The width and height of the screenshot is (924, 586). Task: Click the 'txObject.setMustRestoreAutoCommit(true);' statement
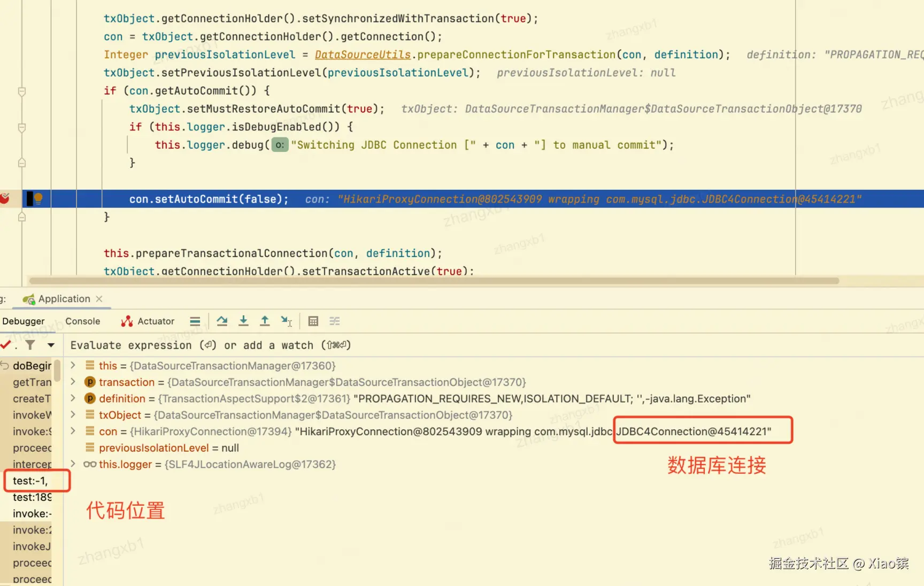coord(257,109)
